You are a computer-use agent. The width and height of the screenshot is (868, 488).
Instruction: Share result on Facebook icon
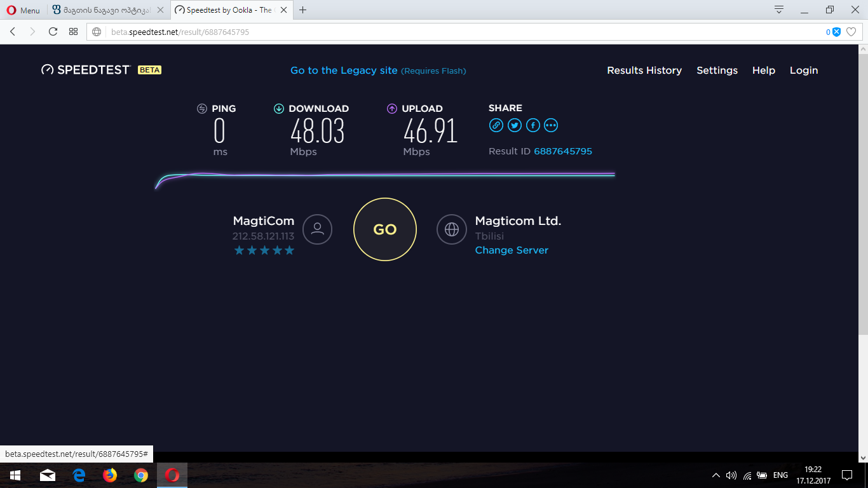(533, 125)
